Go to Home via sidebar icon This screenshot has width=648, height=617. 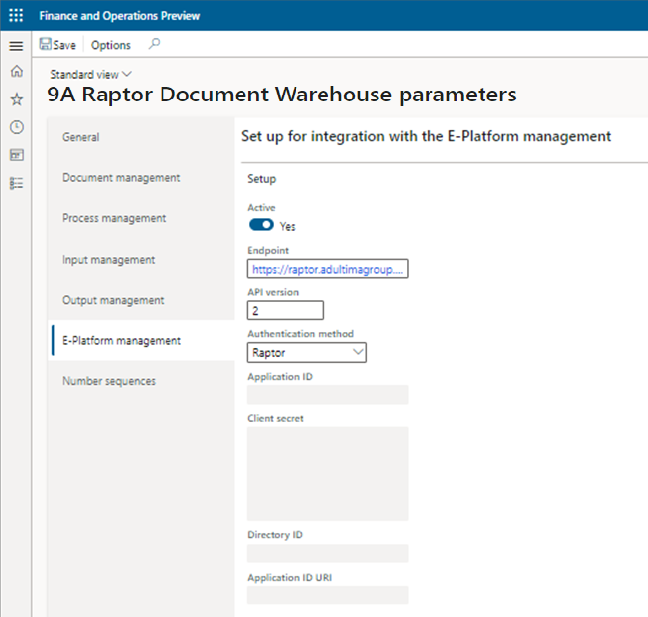point(15,72)
